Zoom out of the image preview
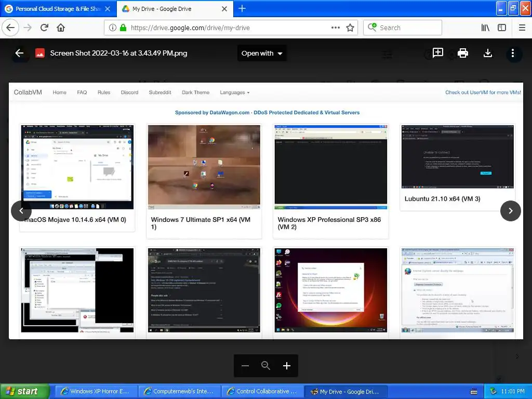The width and height of the screenshot is (532, 399). pos(245,365)
